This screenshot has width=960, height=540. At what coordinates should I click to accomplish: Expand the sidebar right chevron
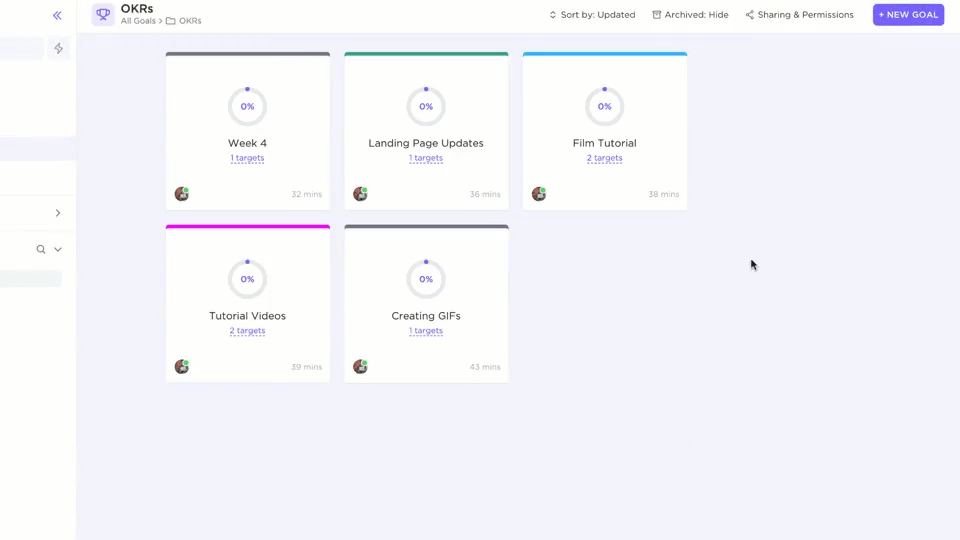(x=58, y=213)
